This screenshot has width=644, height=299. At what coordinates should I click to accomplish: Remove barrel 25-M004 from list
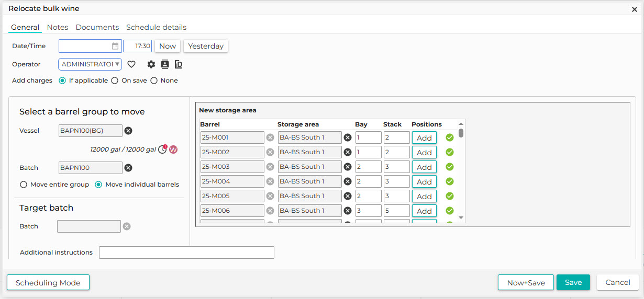tap(270, 181)
